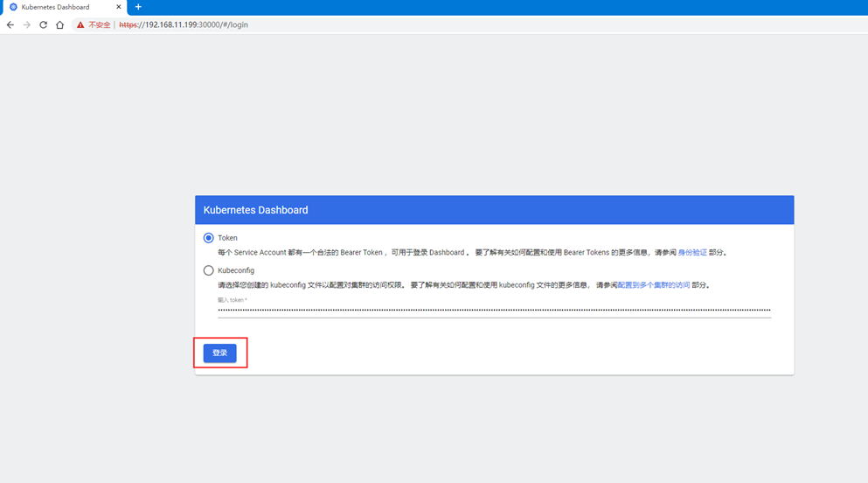868x483 pixels.
Task: Close the Kubernetes Dashboard tab
Action: 119,7
